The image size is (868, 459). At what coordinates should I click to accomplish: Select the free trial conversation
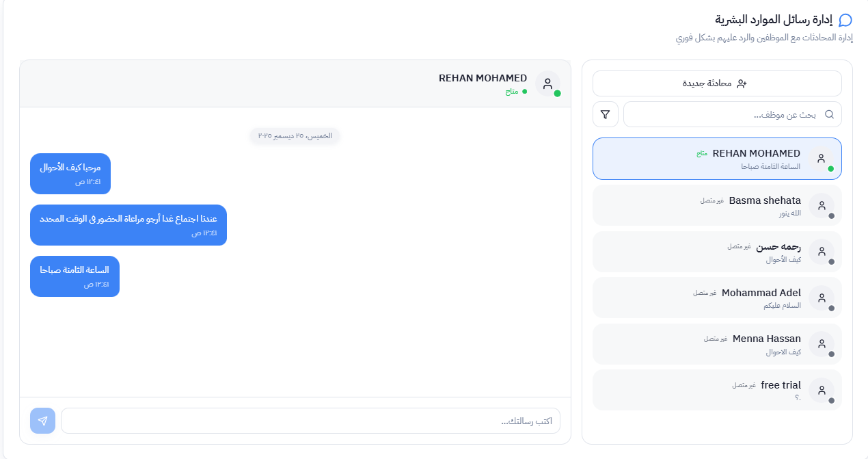point(718,390)
